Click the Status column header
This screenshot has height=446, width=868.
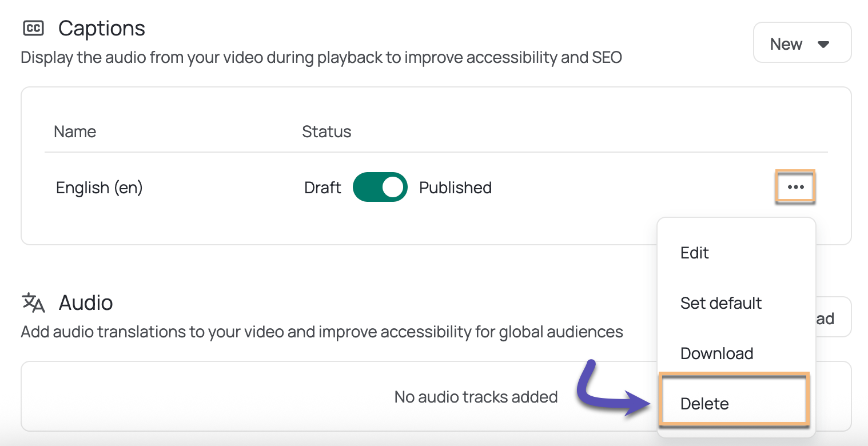[x=327, y=132]
